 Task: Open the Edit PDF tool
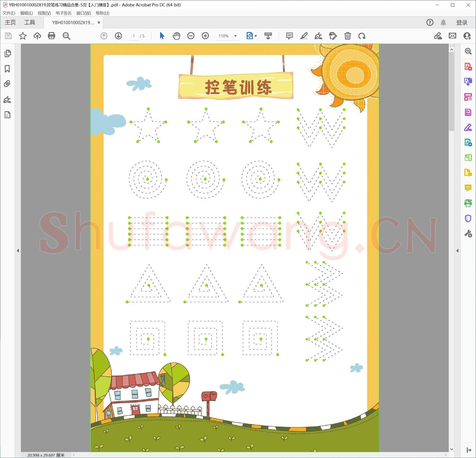click(x=468, y=112)
